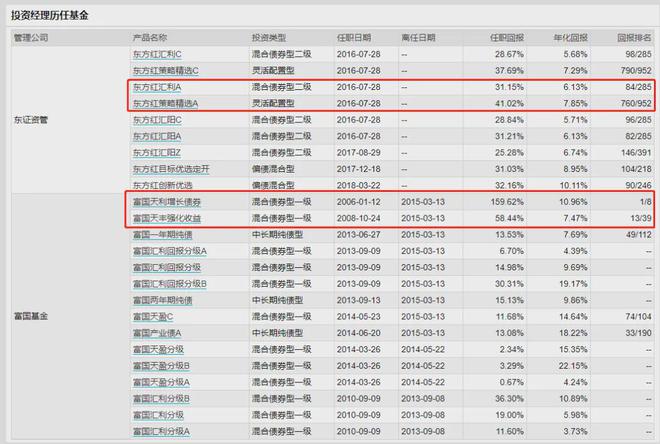Screen dimensions: 660x444
Task: Open the 东方红汇利A fund link
Action: point(157,87)
